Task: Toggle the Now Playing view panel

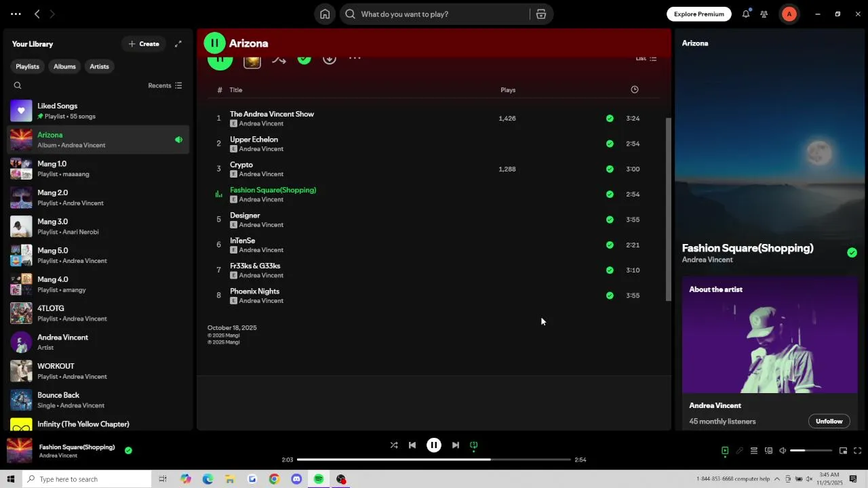Action: pyautogui.click(x=725, y=451)
